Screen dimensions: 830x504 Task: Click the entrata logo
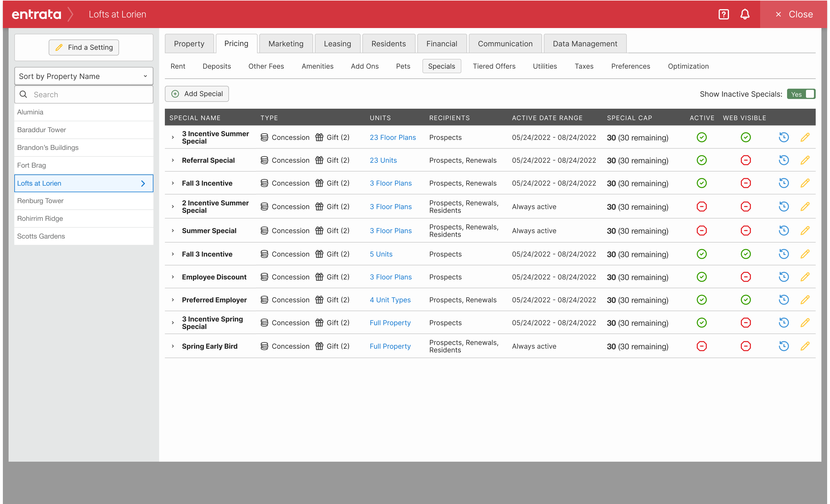tap(36, 14)
